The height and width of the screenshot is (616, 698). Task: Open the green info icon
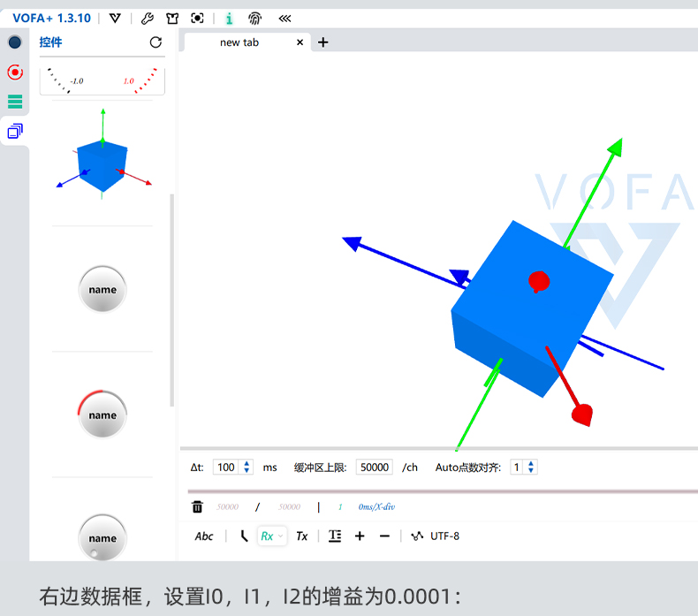pos(230,18)
